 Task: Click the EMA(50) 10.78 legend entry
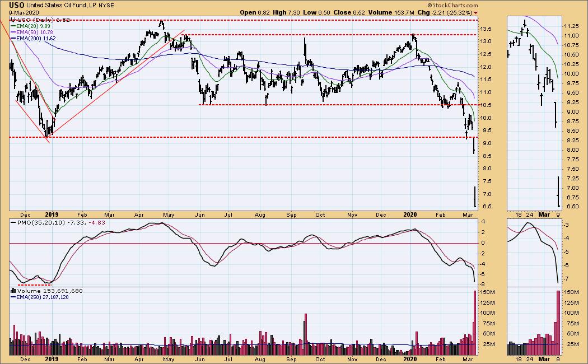tap(35, 32)
